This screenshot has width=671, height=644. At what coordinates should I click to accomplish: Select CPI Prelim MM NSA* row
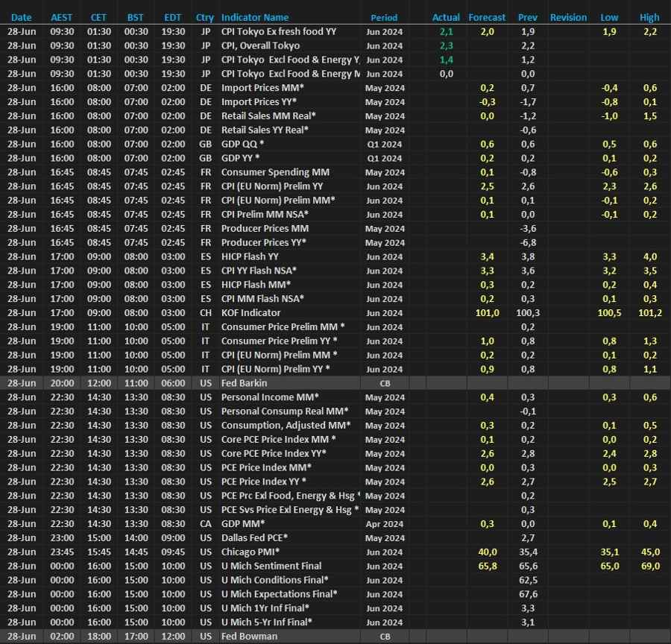click(x=335, y=215)
